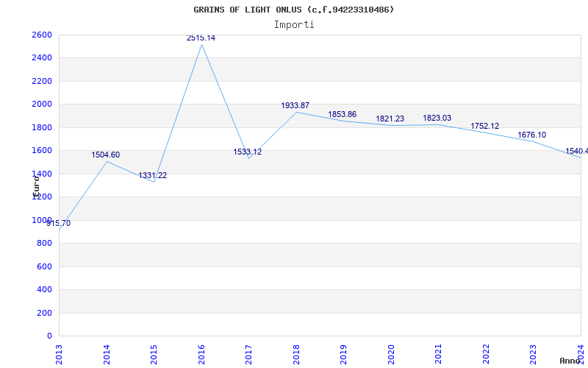Click the 0 value on y-axis
The width and height of the screenshot is (588, 368).
pyautogui.click(x=49, y=336)
